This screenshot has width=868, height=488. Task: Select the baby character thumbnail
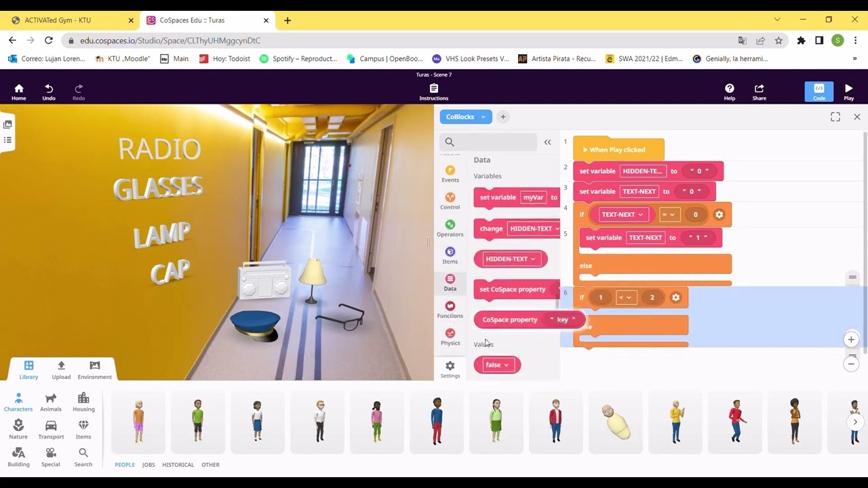[616, 422]
